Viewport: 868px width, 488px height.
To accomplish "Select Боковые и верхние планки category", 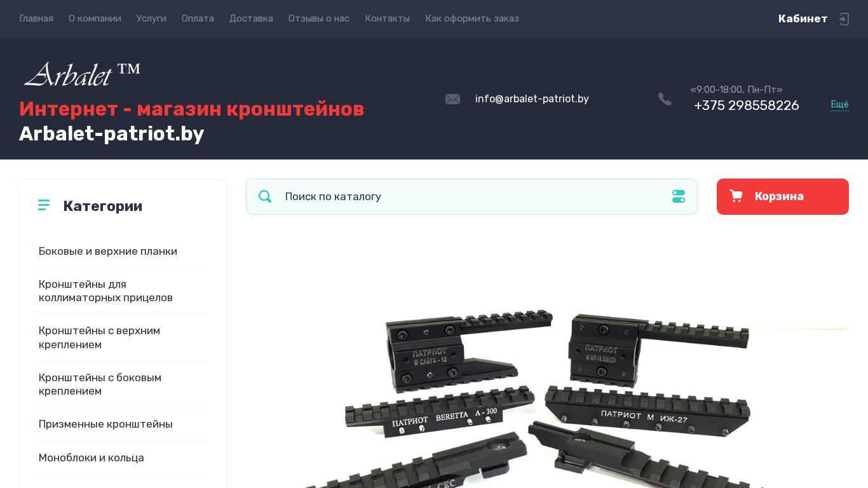I will pyautogui.click(x=108, y=251).
